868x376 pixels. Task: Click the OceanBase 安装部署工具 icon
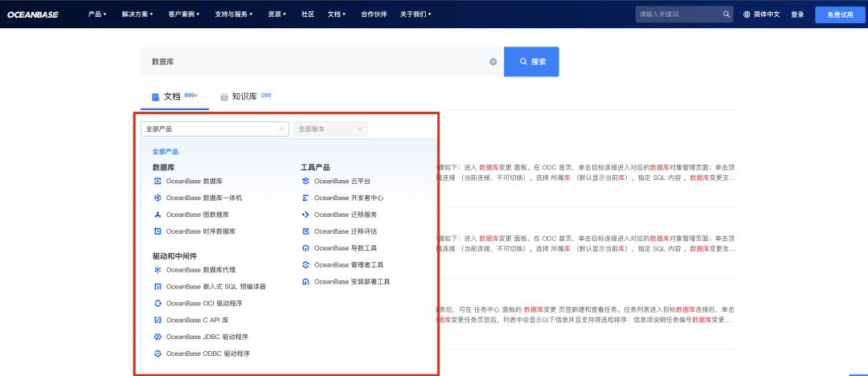(x=305, y=282)
